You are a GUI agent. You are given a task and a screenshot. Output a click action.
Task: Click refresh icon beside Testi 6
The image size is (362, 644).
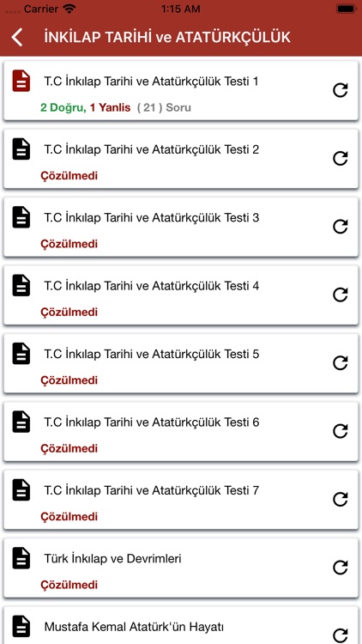(341, 431)
